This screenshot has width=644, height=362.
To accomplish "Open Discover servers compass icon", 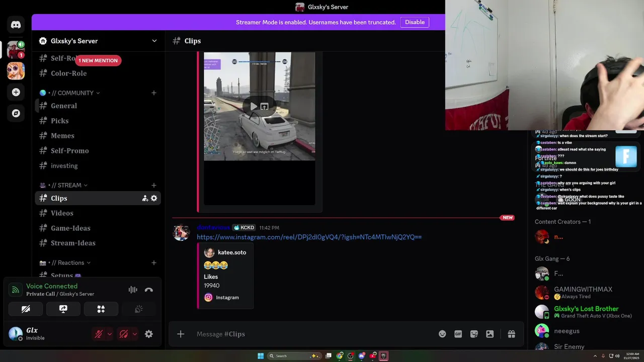I will click(x=16, y=113).
